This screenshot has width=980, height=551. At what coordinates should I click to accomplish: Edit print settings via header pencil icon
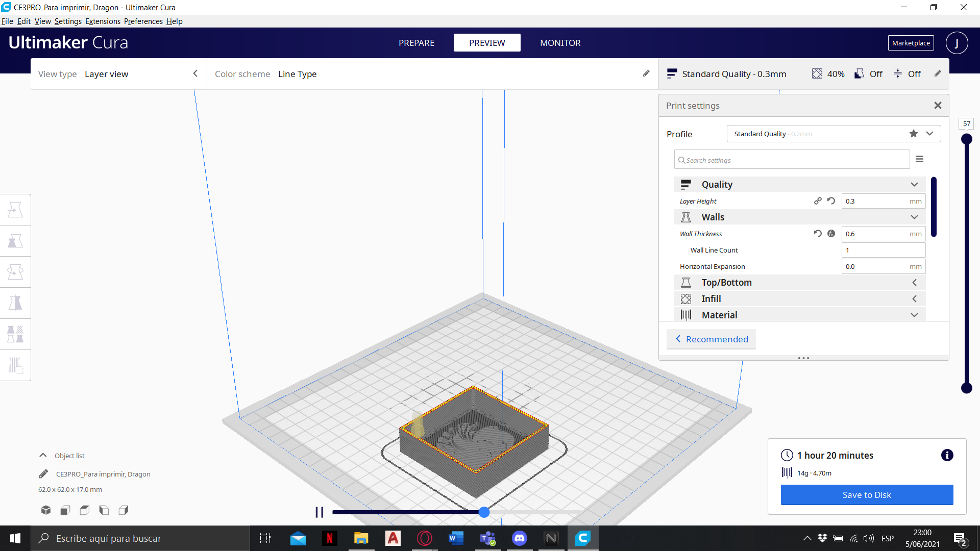tap(938, 73)
